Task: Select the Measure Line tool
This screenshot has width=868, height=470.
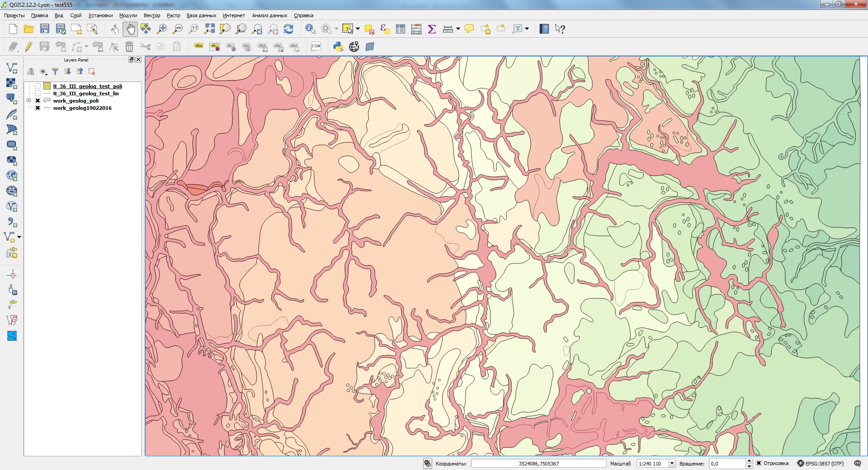Action: (447, 28)
